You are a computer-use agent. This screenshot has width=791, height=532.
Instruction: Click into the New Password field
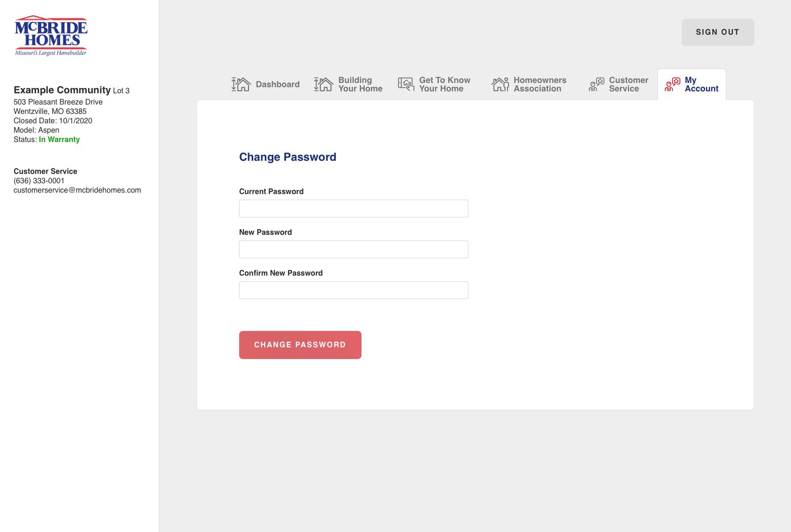point(354,249)
